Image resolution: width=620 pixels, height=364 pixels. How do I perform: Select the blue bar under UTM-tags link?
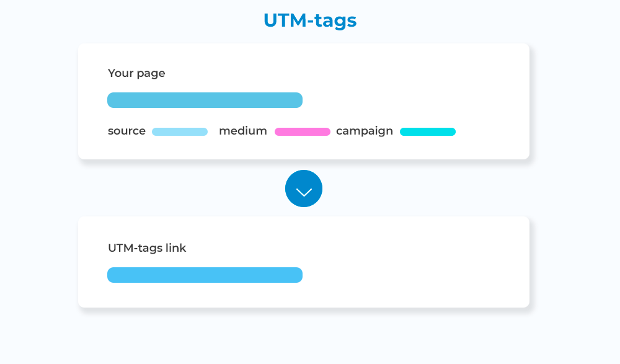(x=205, y=275)
